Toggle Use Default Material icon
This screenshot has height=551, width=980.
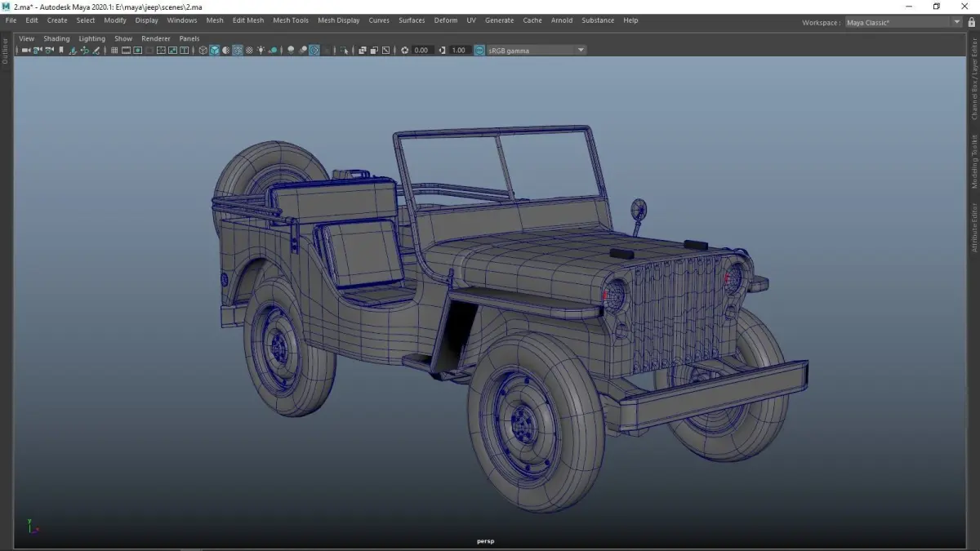tap(225, 50)
